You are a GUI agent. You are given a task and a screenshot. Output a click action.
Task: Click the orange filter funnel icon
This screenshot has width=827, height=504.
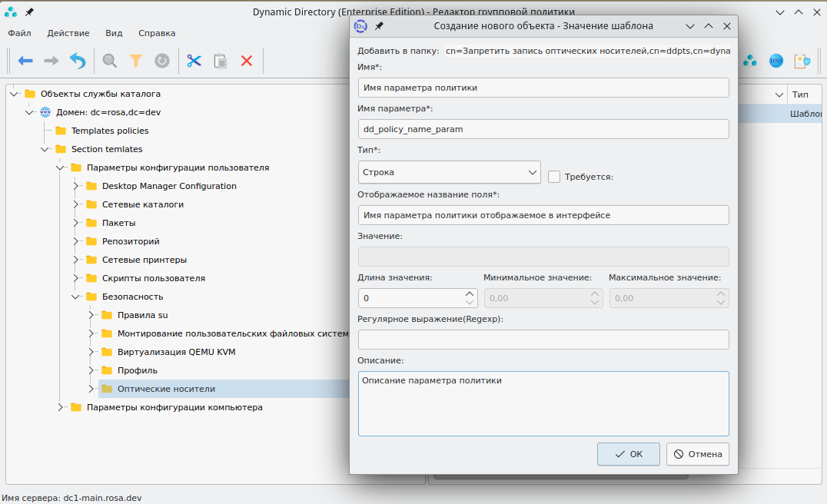[136, 61]
